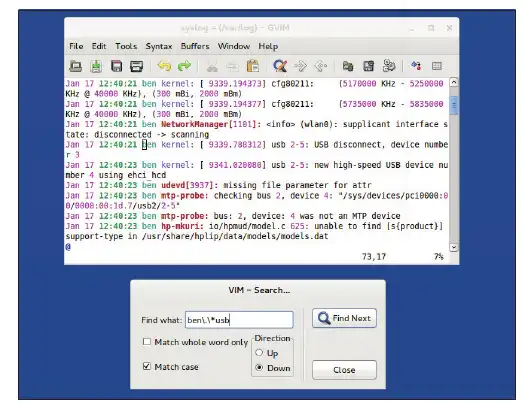This screenshot has width=523, height=406.
Task: Click the Open file toolbar icon
Action: (x=75, y=66)
